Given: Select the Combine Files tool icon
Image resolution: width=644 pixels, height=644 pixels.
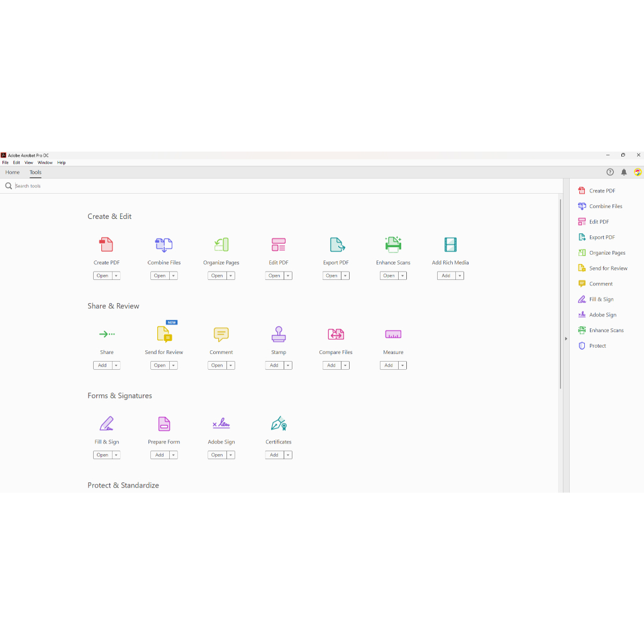Looking at the screenshot, I should pyautogui.click(x=164, y=245).
